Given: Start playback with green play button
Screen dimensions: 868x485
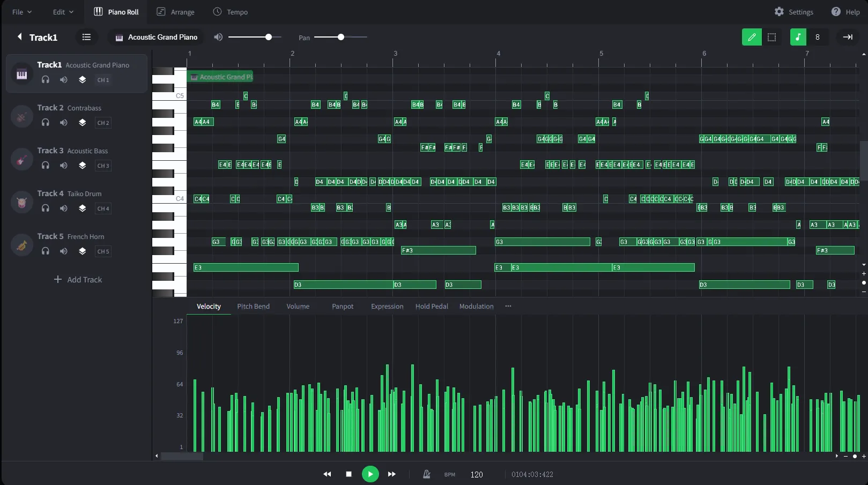Looking at the screenshot, I should pos(370,474).
